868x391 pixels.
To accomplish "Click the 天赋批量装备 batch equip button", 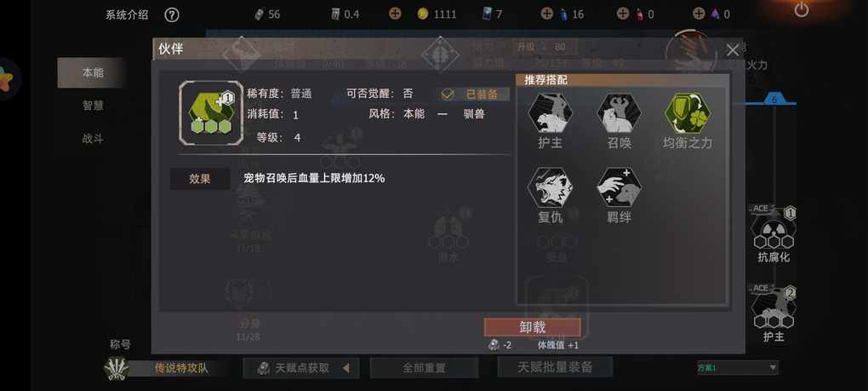I will point(555,366).
